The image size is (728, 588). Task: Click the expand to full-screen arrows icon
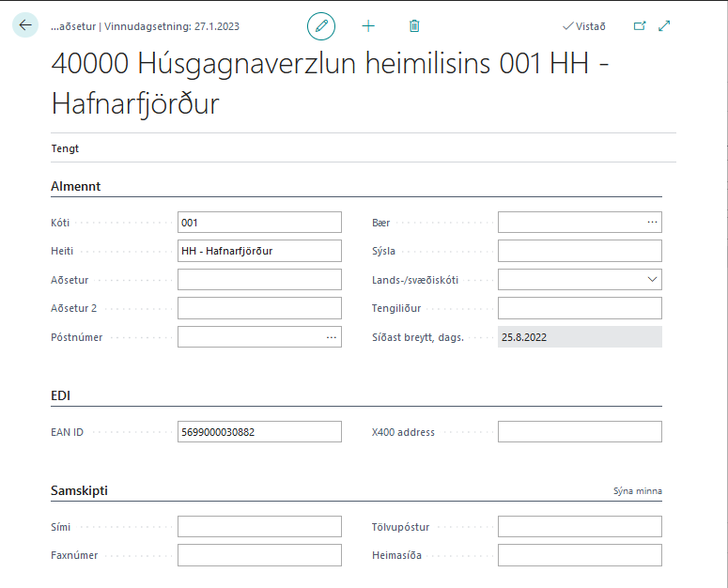(665, 26)
